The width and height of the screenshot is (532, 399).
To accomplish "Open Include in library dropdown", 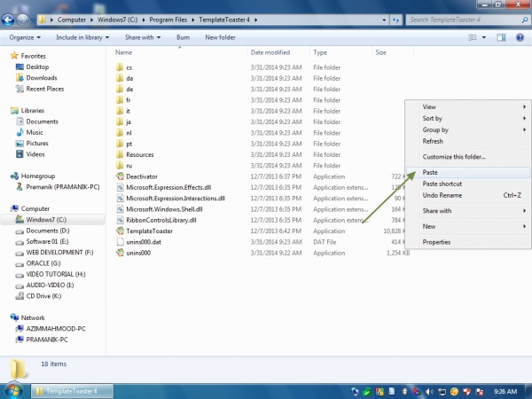I will (82, 37).
